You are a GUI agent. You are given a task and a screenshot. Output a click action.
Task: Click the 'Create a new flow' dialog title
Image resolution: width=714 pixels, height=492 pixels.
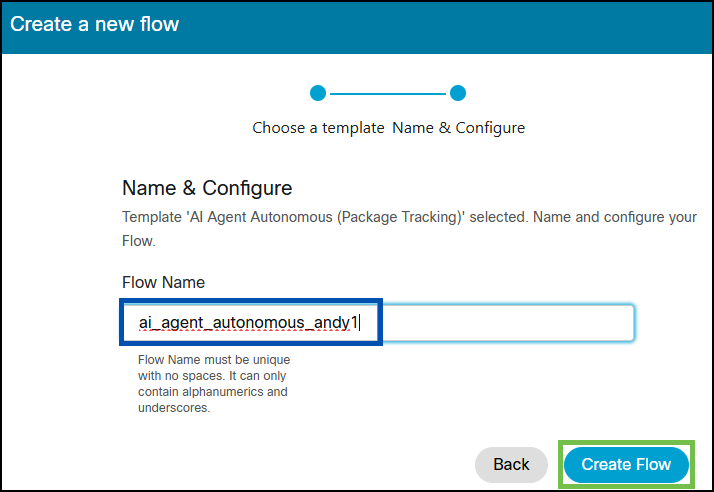point(95,23)
